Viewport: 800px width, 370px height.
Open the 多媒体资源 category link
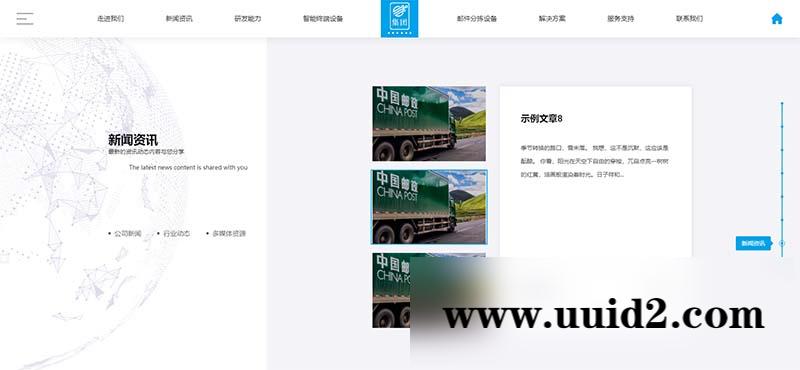pos(229,233)
